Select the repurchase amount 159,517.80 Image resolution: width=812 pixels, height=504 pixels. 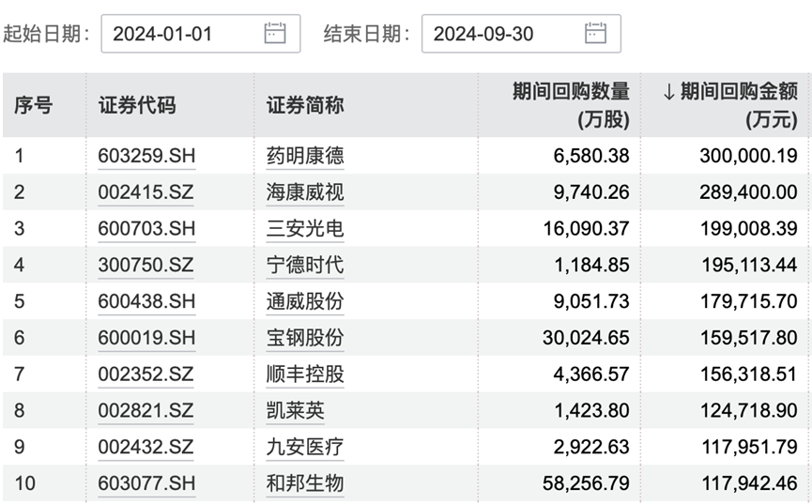coord(749,338)
